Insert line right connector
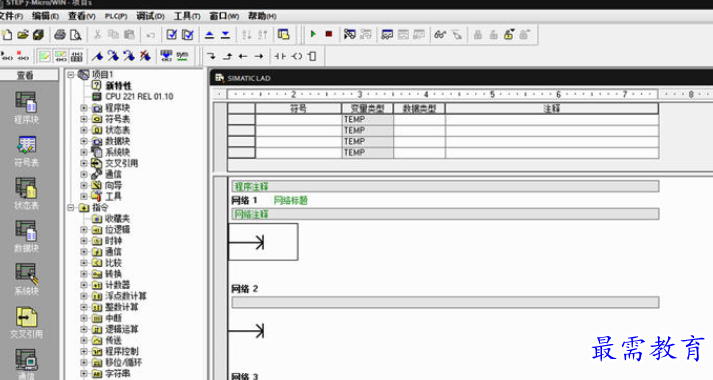This screenshot has height=380, width=713. pyautogui.click(x=259, y=56)
